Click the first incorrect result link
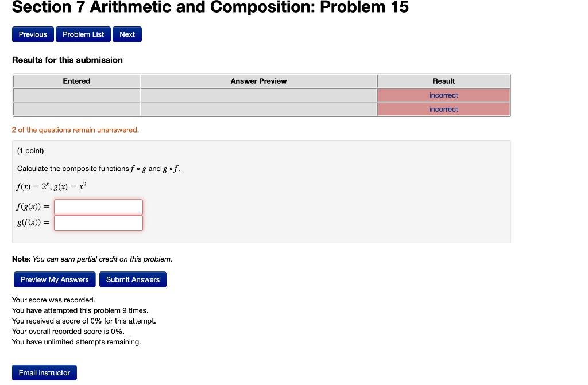588x385 pixels. (x=443, y=95)
